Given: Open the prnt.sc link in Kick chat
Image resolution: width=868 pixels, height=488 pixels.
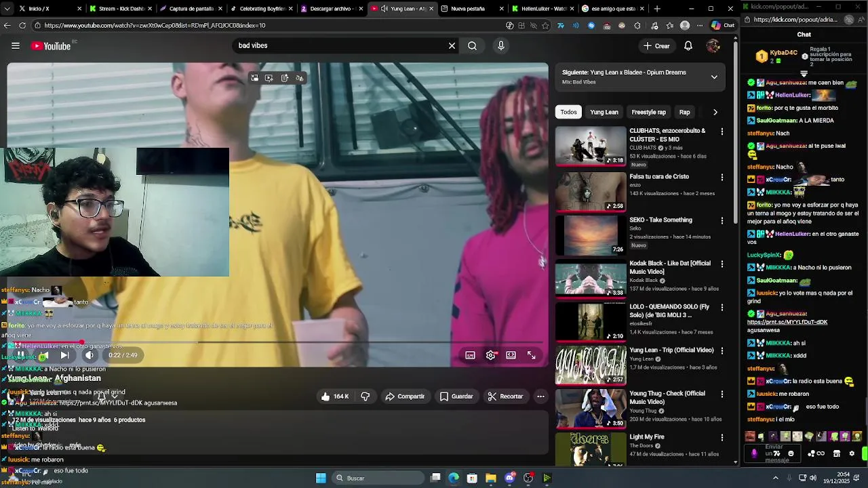Looking at the screenshot, I should [787, 322].
